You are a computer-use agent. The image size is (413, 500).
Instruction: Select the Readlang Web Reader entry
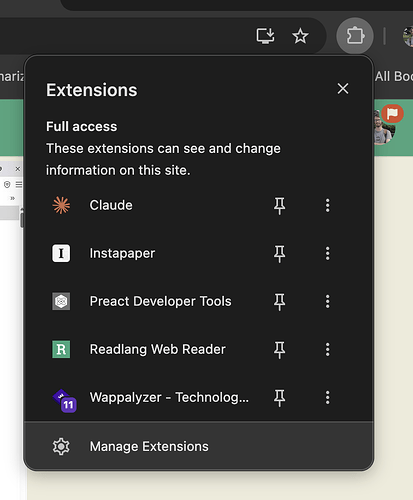coord(157,349)
